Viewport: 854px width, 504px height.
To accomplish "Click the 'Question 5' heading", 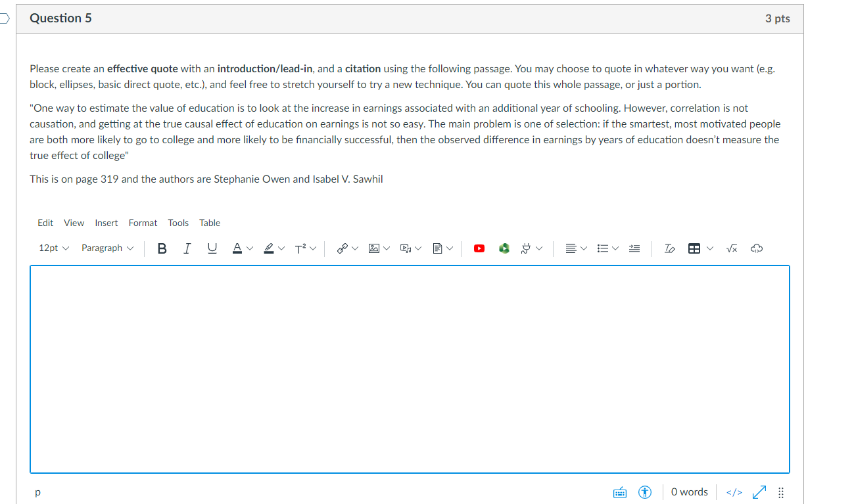I will (60, 18).
